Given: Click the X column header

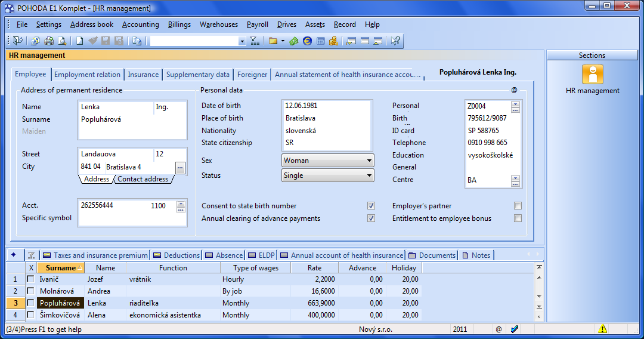Looking at the screenshot, I should [31, 268].
